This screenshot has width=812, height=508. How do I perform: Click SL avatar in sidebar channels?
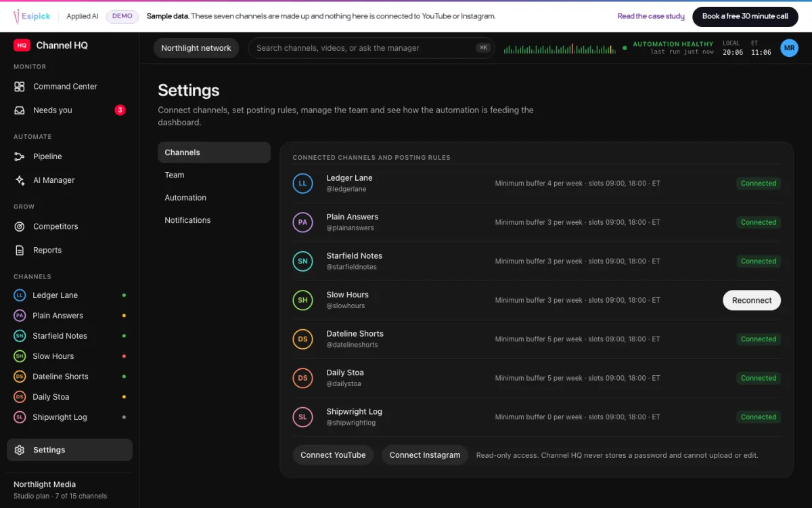click(20, 417)
